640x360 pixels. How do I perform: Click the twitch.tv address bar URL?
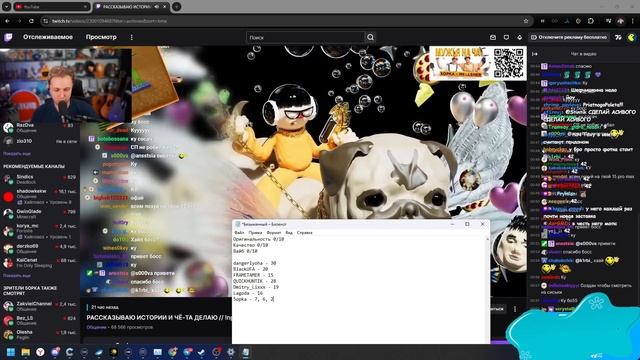109,21
